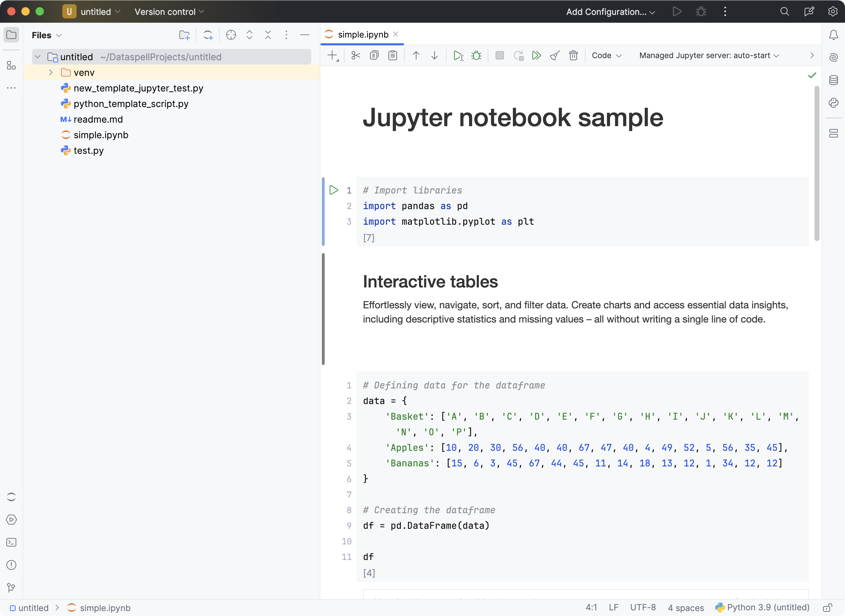Move cell down with arrow icon

click(x=435, y=56)
